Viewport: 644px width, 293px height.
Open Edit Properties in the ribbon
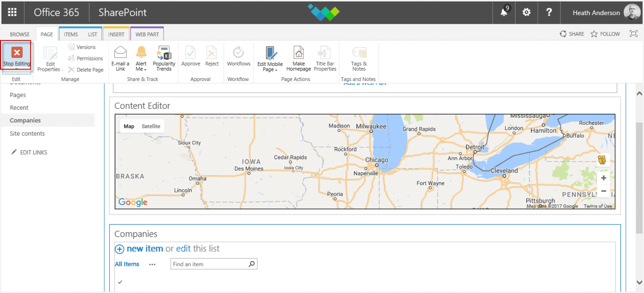coord(51,59)
